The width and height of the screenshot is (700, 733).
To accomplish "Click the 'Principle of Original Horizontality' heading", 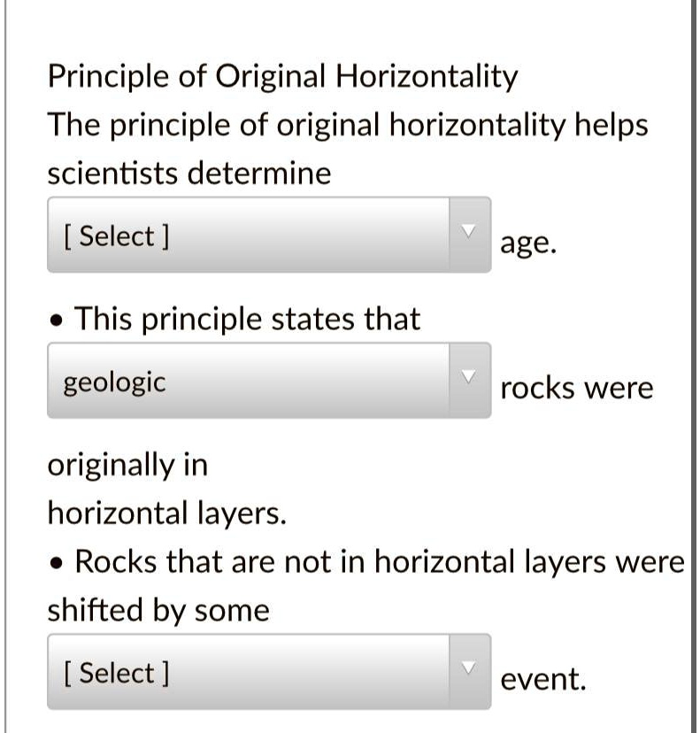I will pos(281,76).
